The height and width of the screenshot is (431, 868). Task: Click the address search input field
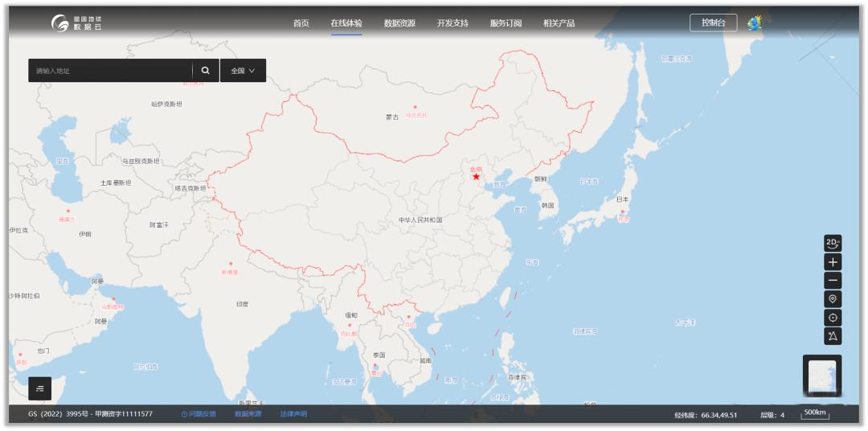tap(110, 71)
